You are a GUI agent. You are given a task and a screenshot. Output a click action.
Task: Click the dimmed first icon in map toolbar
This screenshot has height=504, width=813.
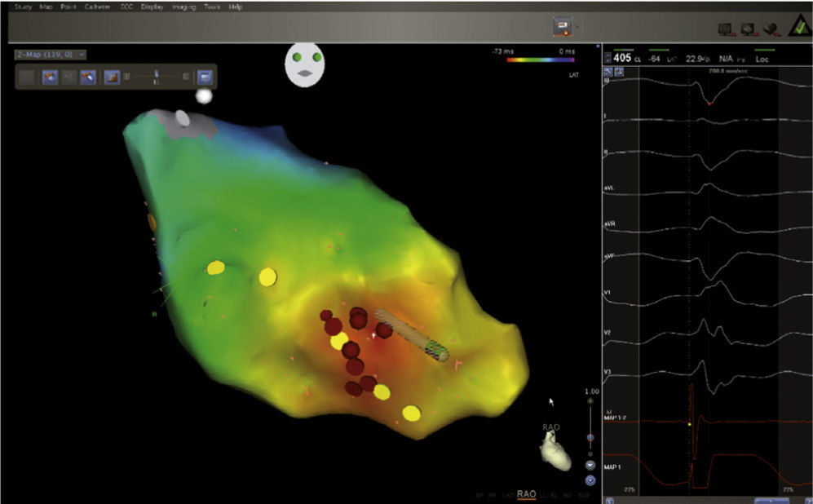point(29,77)
